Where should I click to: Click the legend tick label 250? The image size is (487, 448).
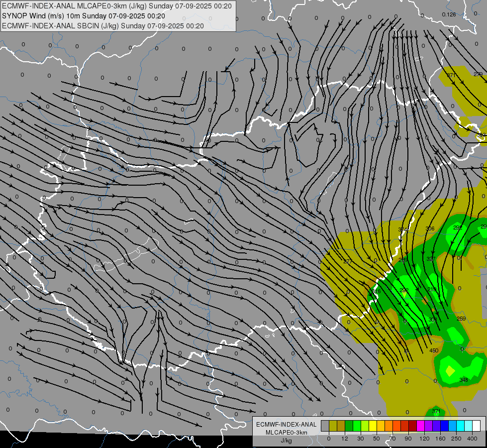click(x=456, y=439)
